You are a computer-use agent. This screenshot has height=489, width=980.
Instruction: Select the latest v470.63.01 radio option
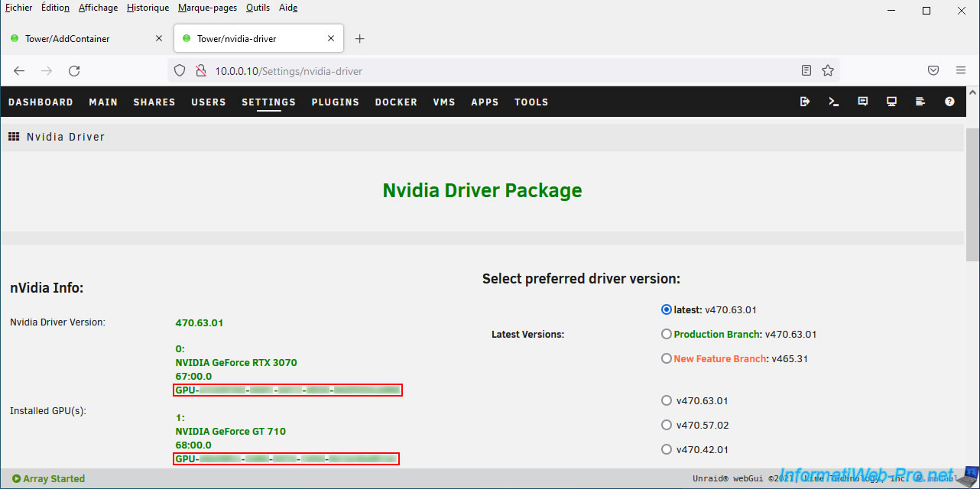click(666, 310)
